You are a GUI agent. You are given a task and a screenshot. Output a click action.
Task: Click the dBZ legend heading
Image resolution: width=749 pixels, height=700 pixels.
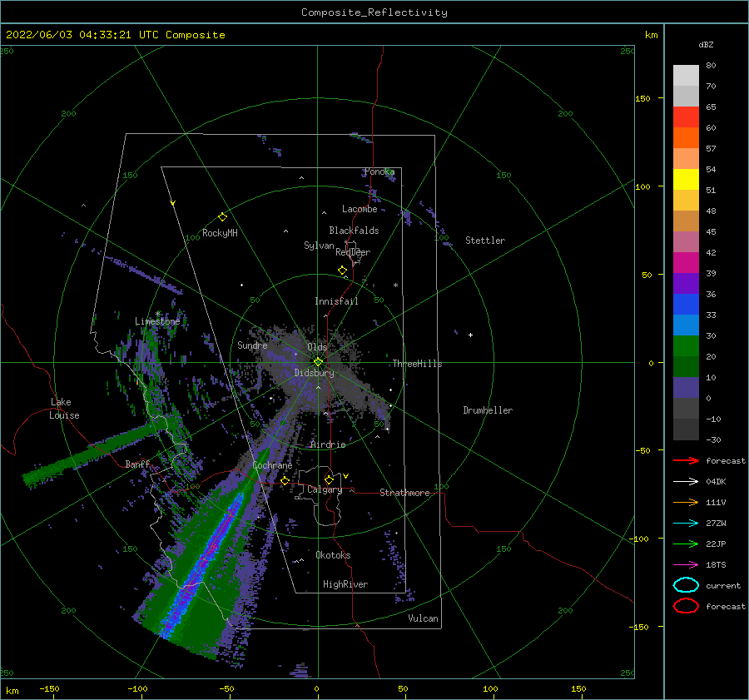(x=706, y=44)
